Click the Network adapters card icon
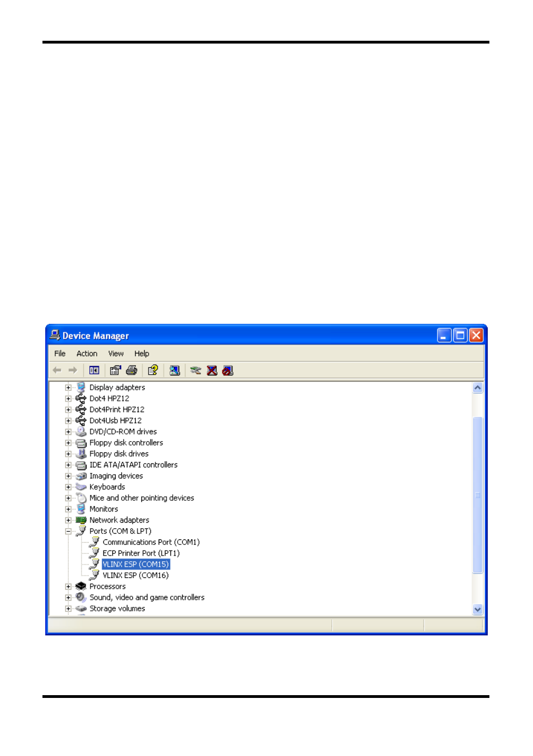 pyautogui.click(x=81, y=520)
